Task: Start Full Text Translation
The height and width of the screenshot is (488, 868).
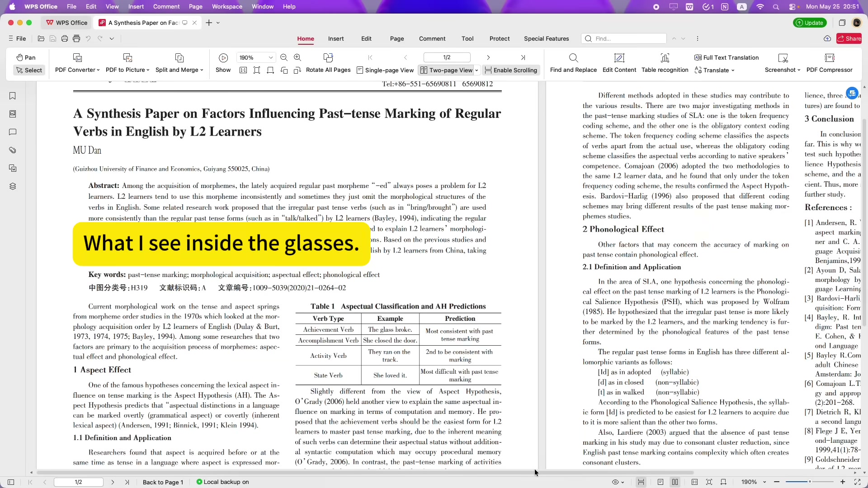Action: click(x=726, y=58)
